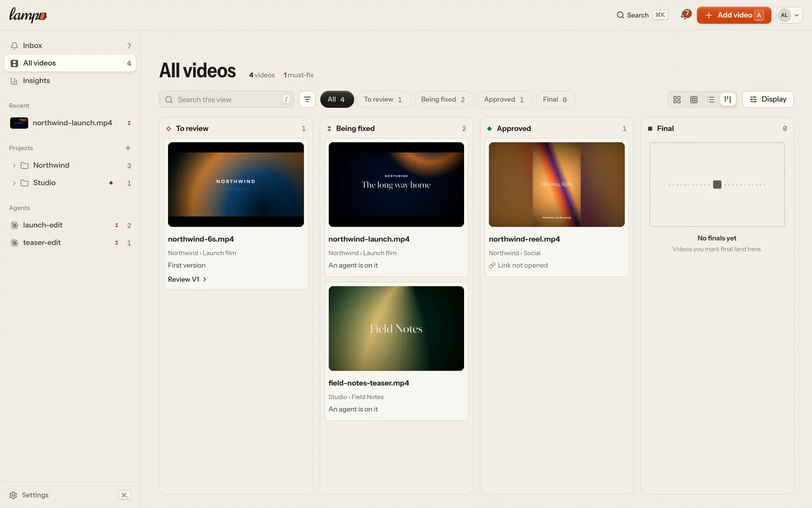Click the 1 must-fix counter
The width and height of the screenshot is (812, 508).
point(298,75)
